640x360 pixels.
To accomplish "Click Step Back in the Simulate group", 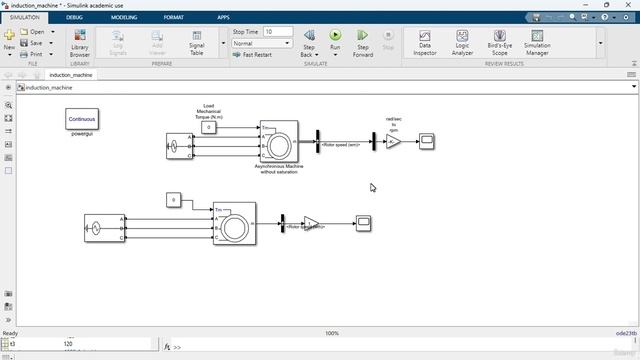I will pos(309,43).
